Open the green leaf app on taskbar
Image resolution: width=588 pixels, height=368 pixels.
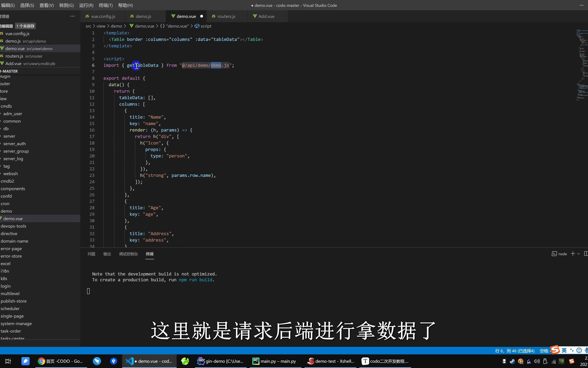185,361
